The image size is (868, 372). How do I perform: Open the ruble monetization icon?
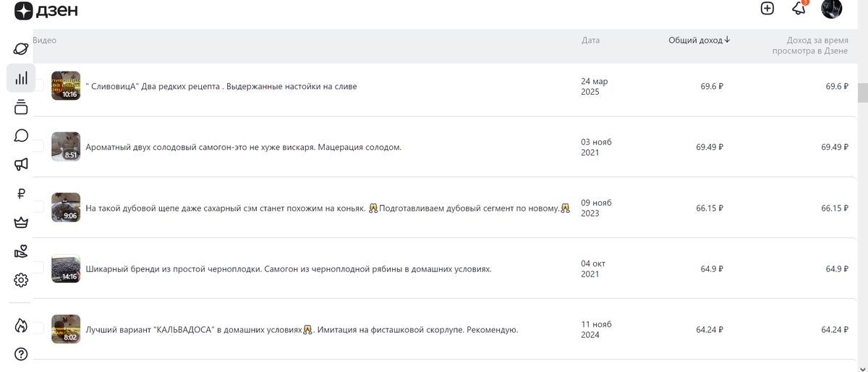pos(21,193)
